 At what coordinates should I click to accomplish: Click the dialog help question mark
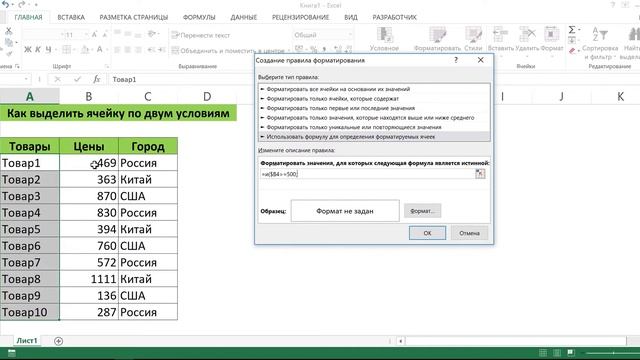(456, 60)
